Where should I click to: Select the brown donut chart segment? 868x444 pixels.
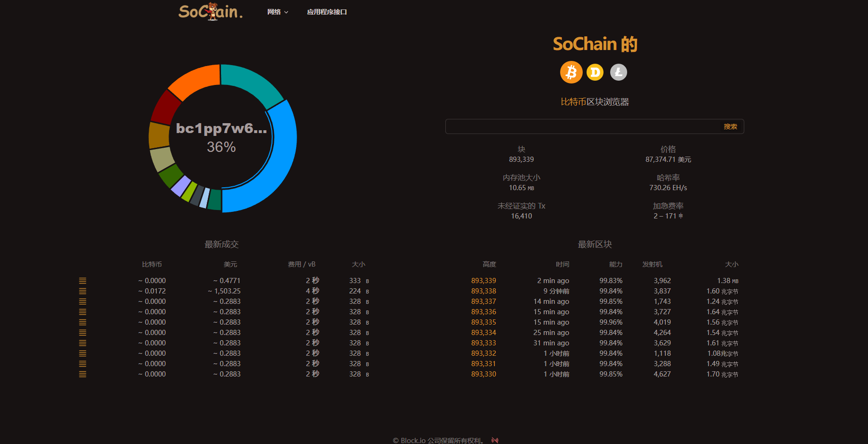point(159,135)
